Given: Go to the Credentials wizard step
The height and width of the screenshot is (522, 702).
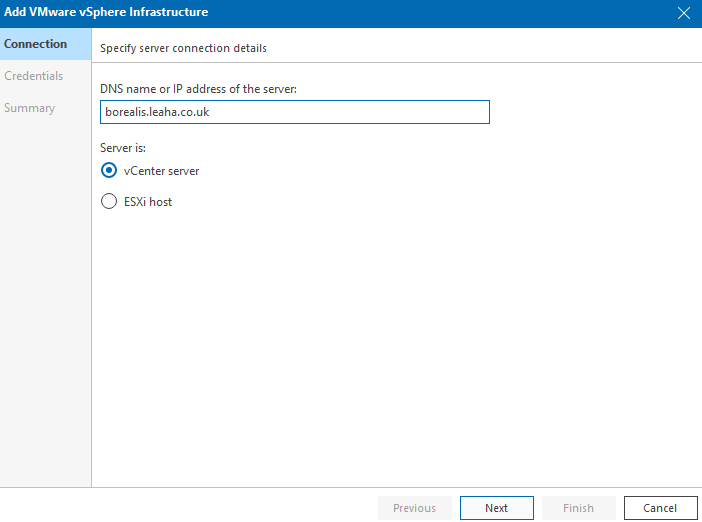Looking at the screenshot, I should (34, 76).
